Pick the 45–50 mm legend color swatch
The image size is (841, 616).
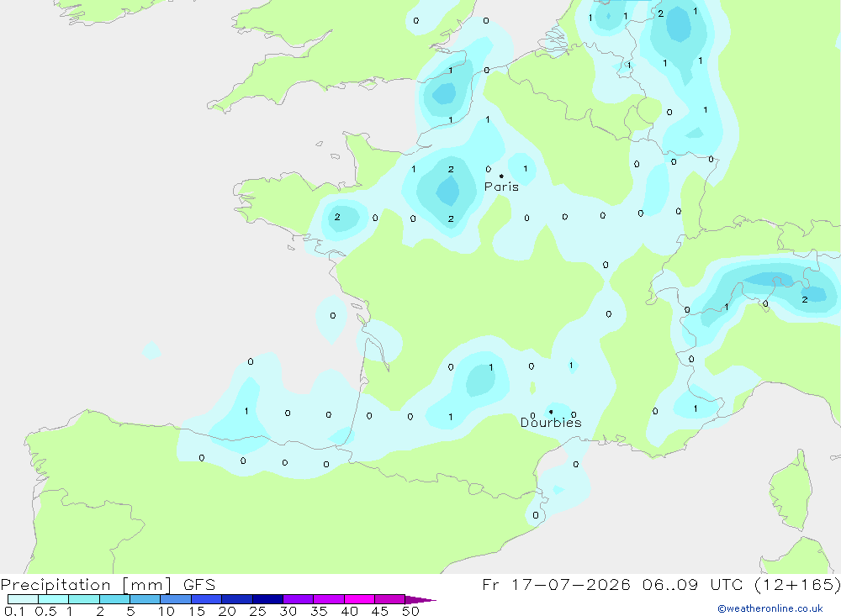click(390, 599)
